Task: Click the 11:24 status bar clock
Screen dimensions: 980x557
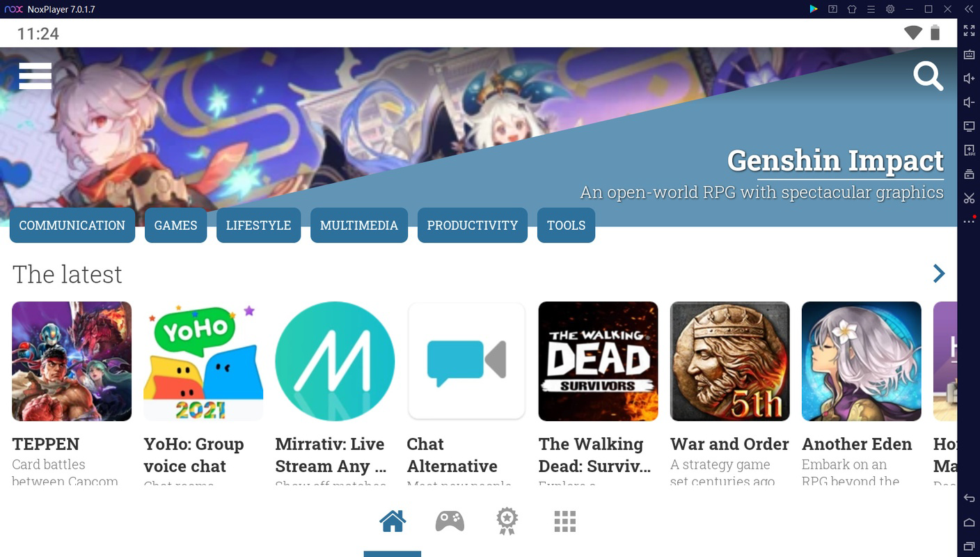Action: pos(38,33)
